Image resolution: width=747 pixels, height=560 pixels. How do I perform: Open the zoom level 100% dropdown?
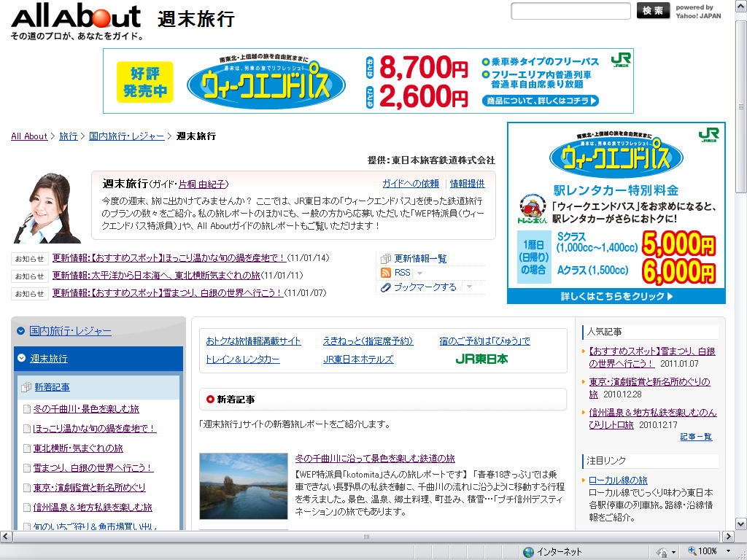[x=728, y=551]
